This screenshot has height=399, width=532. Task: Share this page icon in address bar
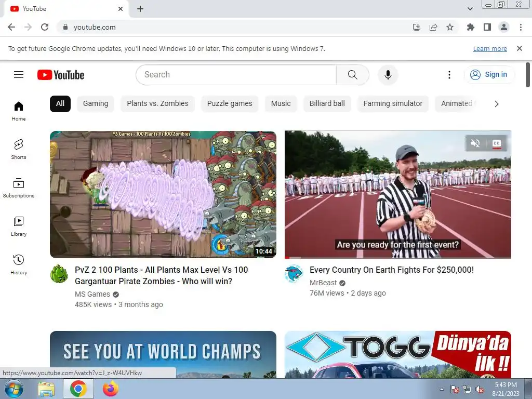click(x=433, y=27)
